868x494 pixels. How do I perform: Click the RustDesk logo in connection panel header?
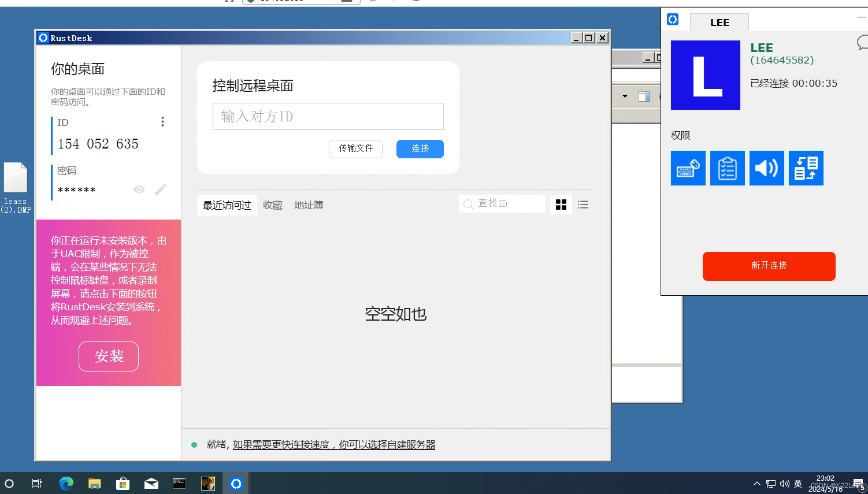pos(673,20)
